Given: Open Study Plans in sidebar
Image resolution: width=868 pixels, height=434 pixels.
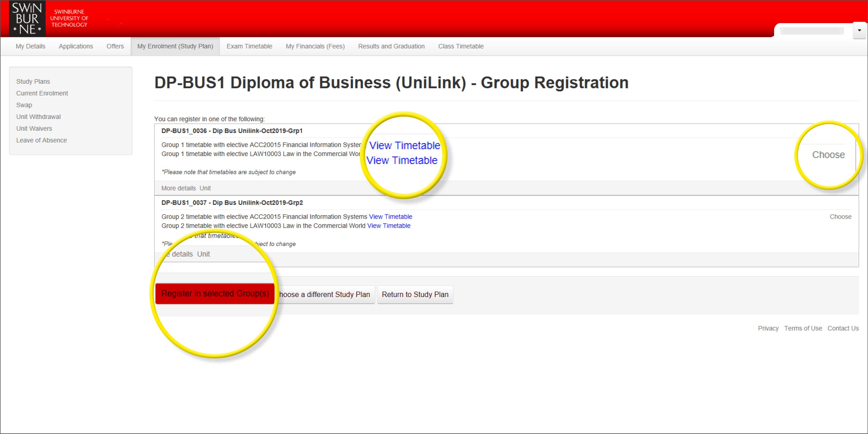Looking at the screenshot, I should pyautogui.click(x=33, y=81).
